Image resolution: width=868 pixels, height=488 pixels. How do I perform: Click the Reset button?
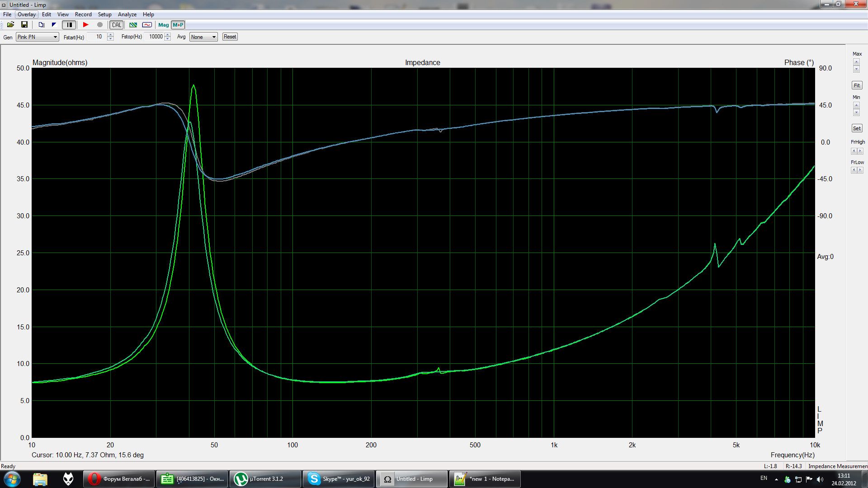230,37
